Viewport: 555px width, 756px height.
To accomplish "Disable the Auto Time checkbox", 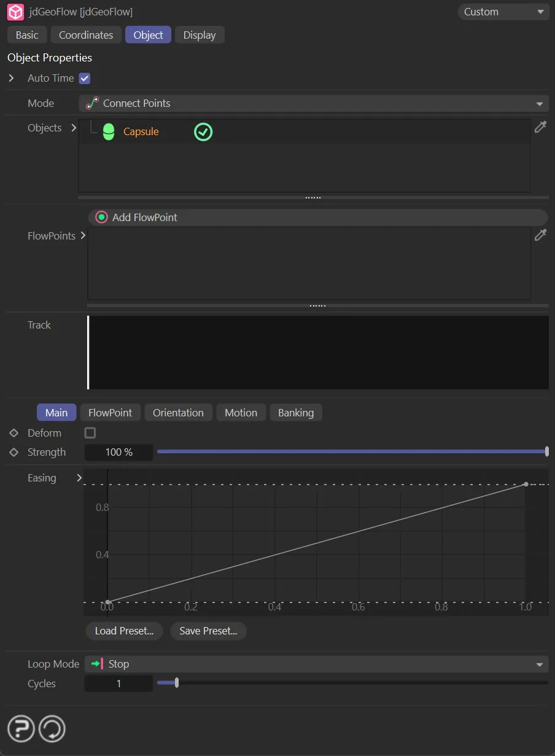I will point(85,79).
